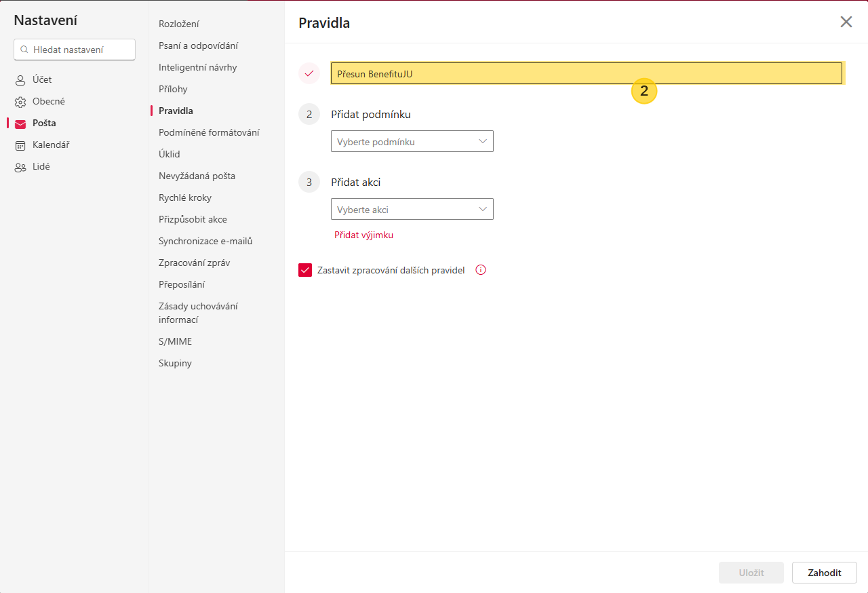Click the Pošta envelope icon
This screenshot has height=593, width=868.
pyautogui.click(x=20, y=123)
